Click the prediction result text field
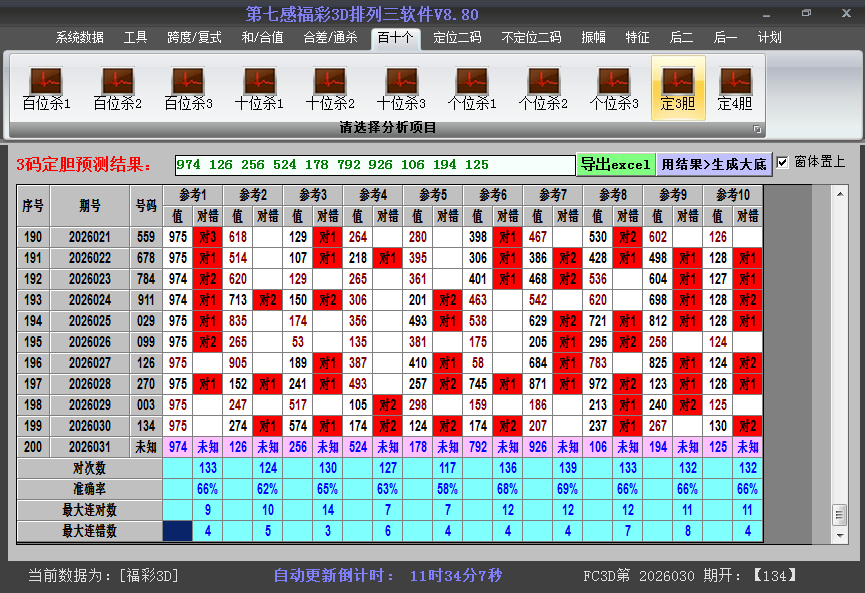The height and width of the screenshot is (593, 865). click(374, 165)
